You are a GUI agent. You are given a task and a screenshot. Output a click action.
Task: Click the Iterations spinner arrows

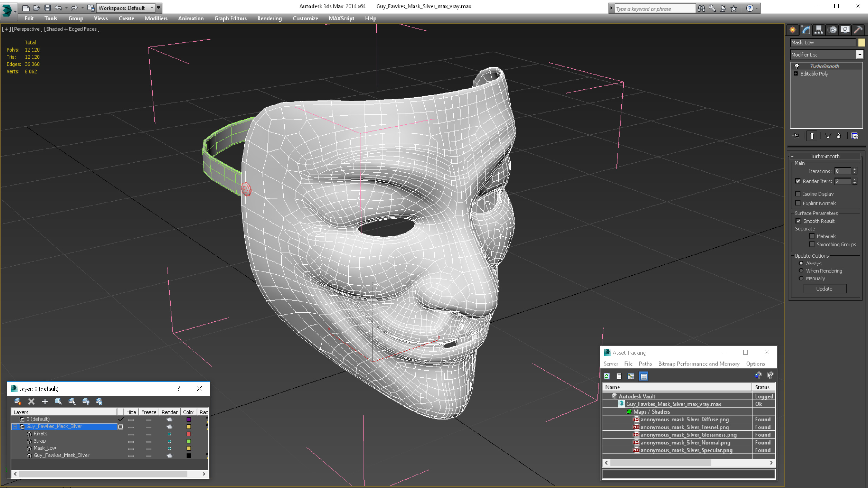pos(854,171)
